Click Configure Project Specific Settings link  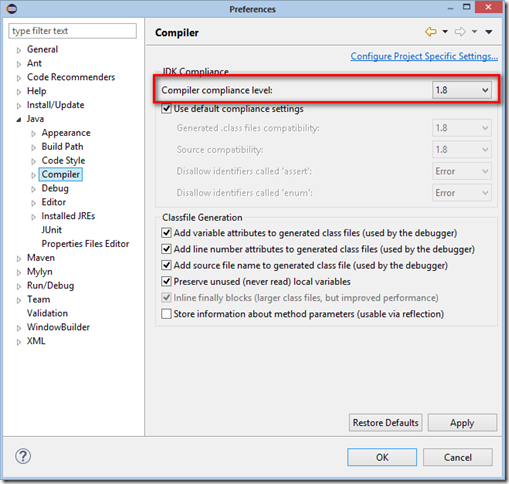click(x=424, y=56)
